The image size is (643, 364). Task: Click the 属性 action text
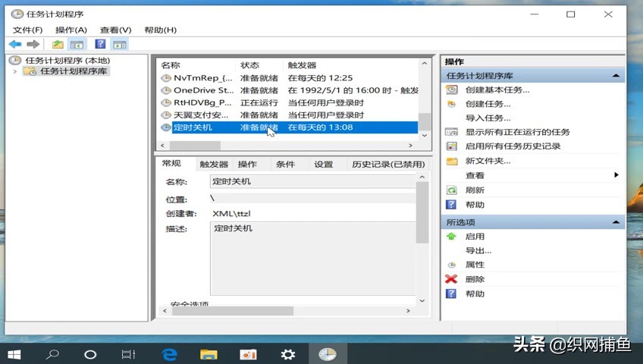(x=475, y=265)
